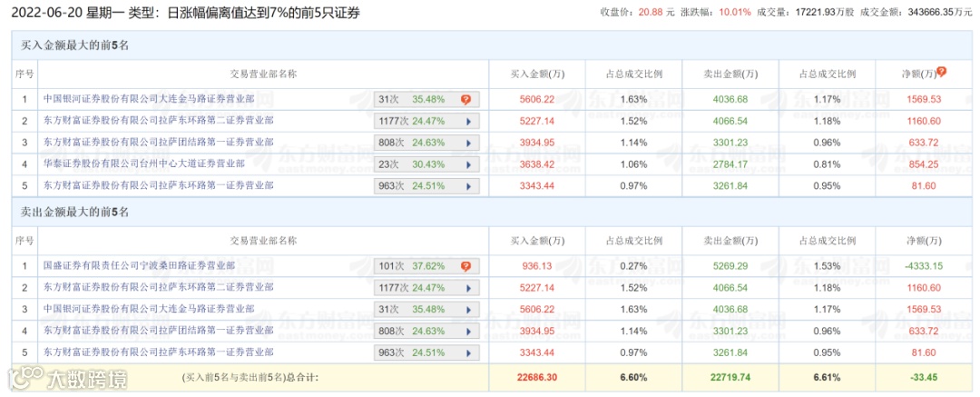Click 买入金额(万) column header in buy table
This screenshot has height=397, width=980.
(x=537, y=74)
